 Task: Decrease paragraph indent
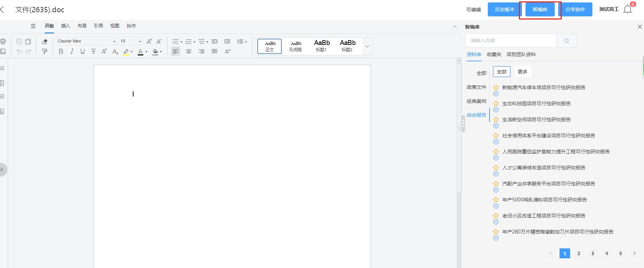tap(214, 41)
